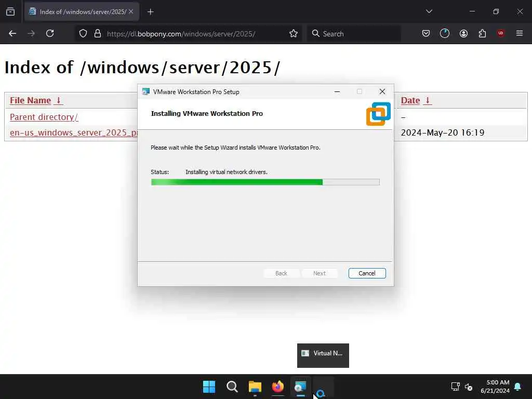
Task: Click the installation progress bar
Action: (265, 182)
